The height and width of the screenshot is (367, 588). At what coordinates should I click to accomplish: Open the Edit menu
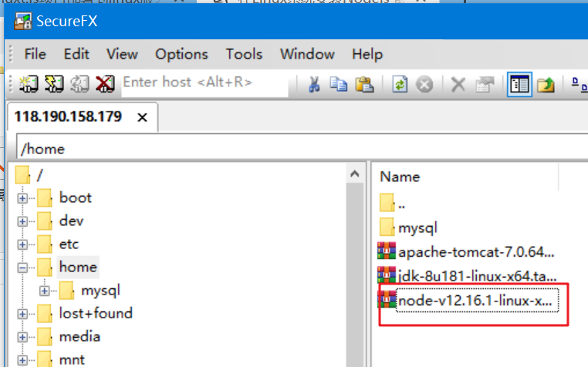click(x=76, y=55)
